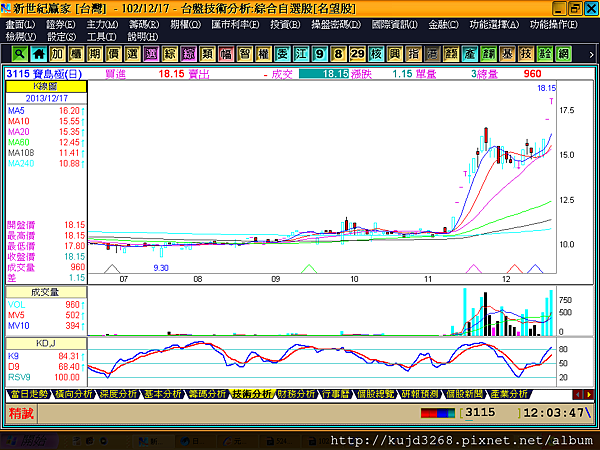Select the yellow 選 toolbar icon

coord(132,54)
